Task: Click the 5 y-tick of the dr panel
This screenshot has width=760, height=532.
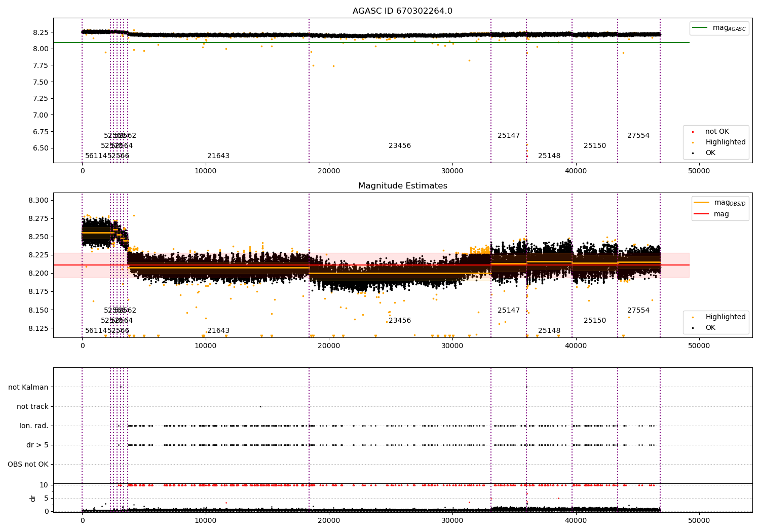Action: point(46,498)
